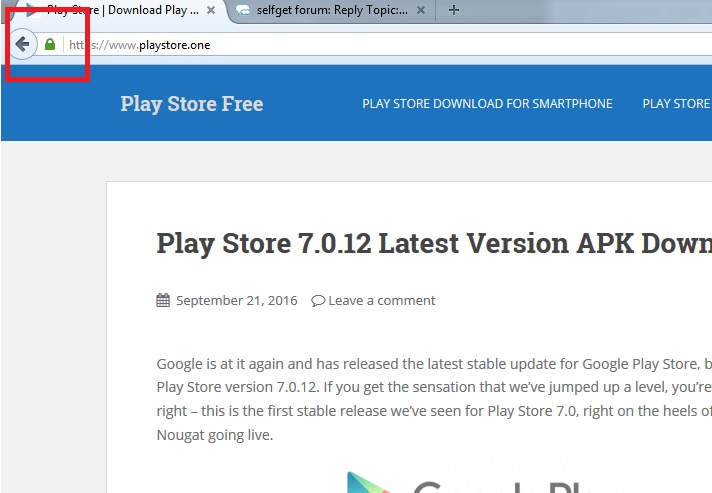The height and width of the screenshot is (493, 712).
Task: Open the cut-off PLAY STORE menu item
Action: tap(677, 104)
